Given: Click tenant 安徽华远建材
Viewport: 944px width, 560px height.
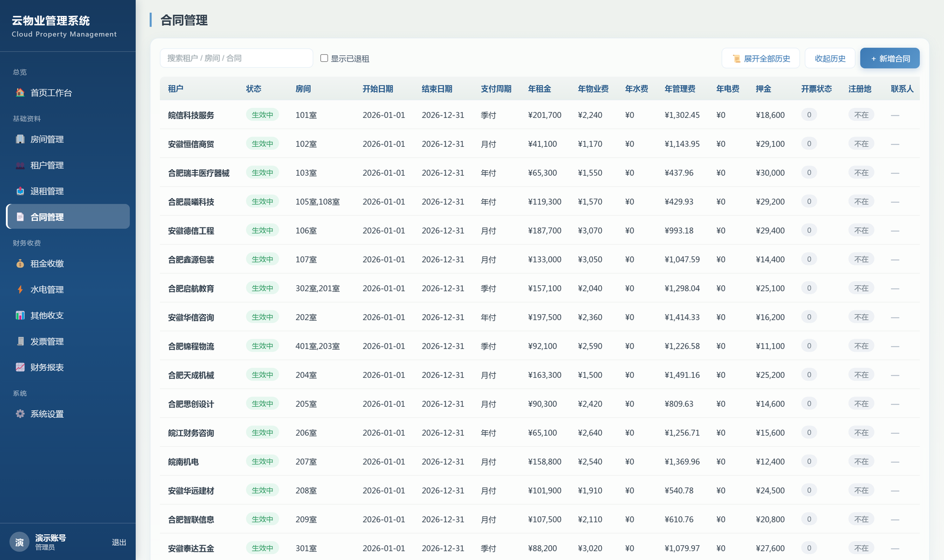Looking at the screenshot, I should (191, 491).
